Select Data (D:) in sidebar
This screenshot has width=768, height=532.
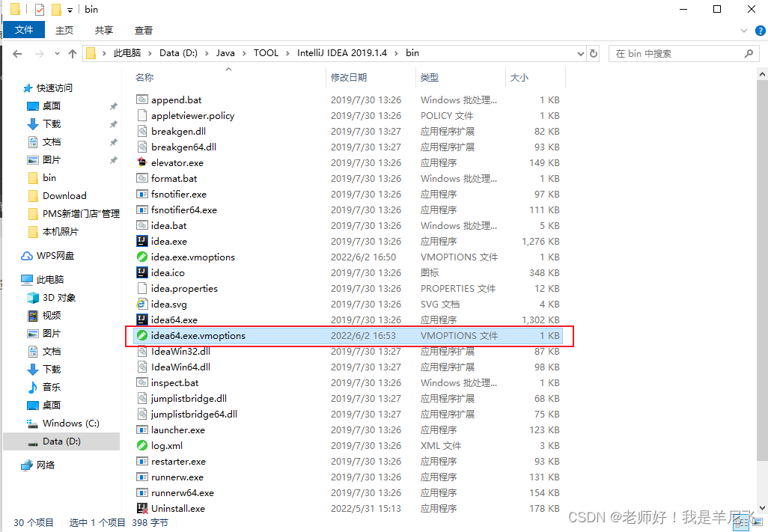click(61, 441)
